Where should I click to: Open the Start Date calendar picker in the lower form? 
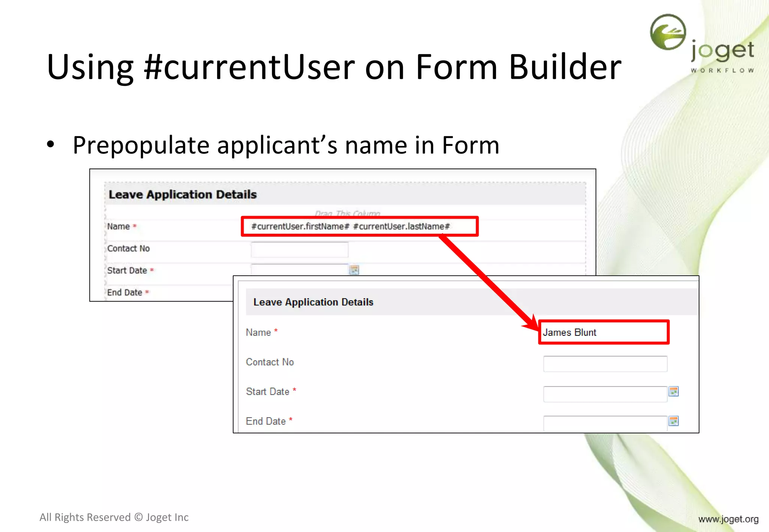pos(674,391)
